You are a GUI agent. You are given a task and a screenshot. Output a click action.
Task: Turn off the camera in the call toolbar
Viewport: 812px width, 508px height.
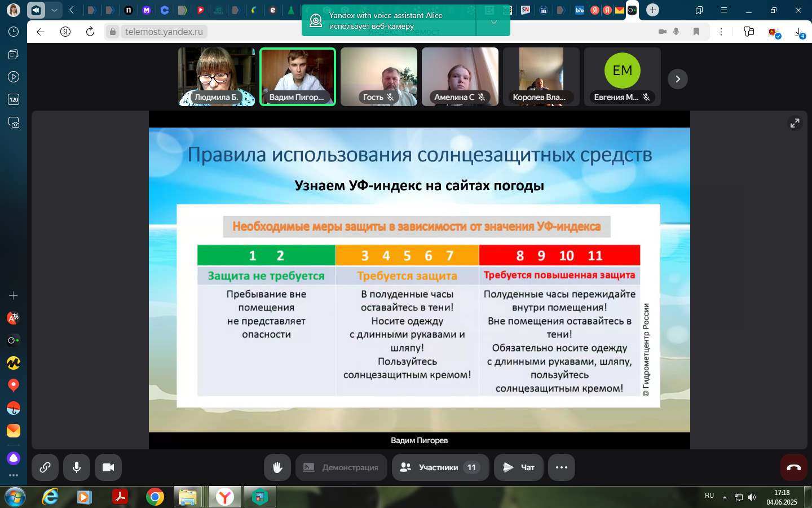[108, 467]
